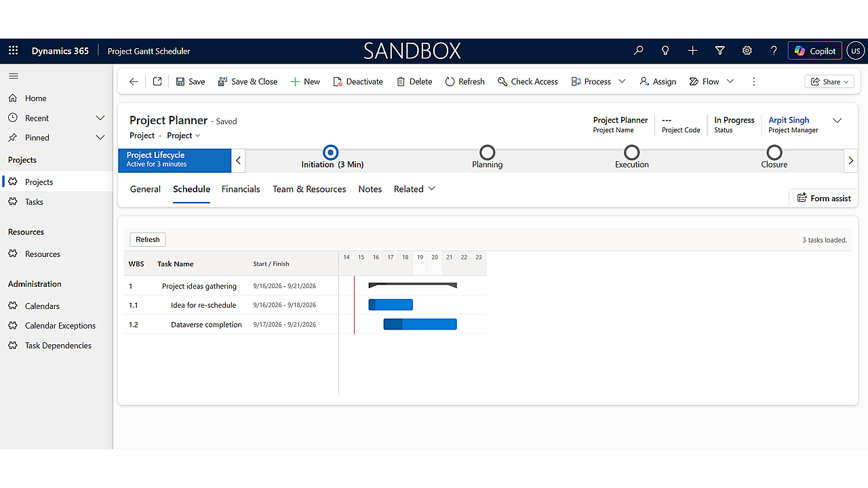Create a New record
This screenshot has height=488, width=868.
[305, 81]
